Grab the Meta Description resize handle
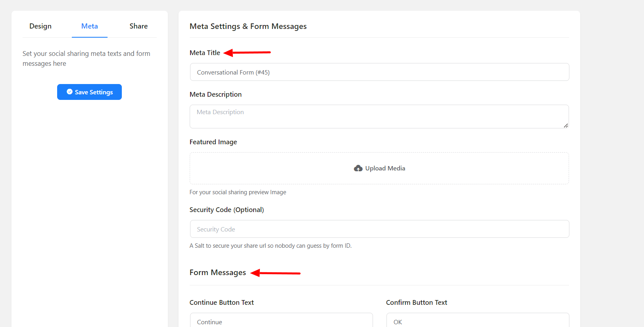The height and width of the screenshot is (327, 644). [565, 125]
